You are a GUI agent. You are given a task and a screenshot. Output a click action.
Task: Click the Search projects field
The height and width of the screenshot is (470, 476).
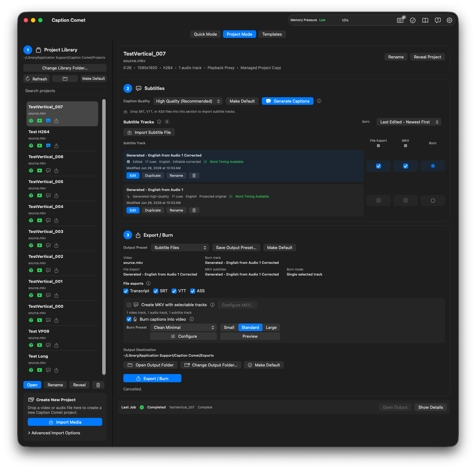pos(65,91)
